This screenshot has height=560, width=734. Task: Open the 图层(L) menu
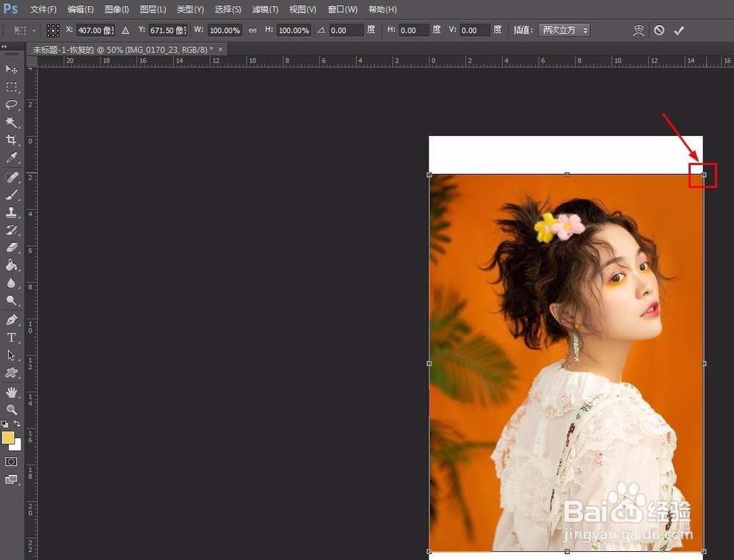pyautogui.click(x=153, y=10)
